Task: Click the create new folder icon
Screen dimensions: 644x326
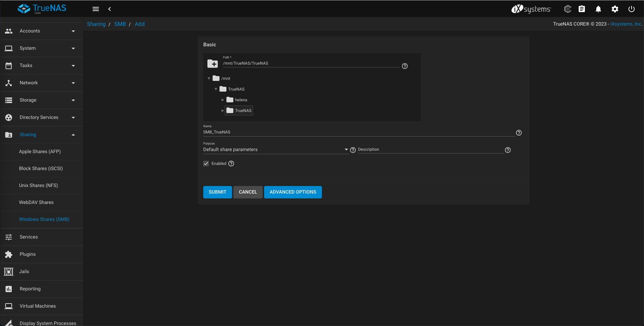Action: (213, 64)
